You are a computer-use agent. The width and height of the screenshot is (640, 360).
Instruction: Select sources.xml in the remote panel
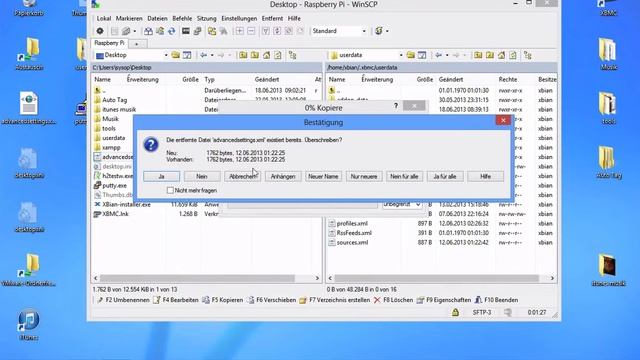click(352, 242)
